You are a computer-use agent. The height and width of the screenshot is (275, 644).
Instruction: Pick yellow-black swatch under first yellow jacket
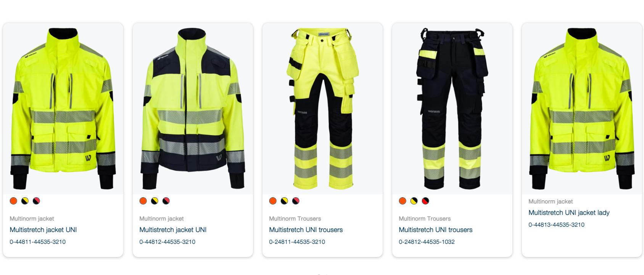point(25,201)
